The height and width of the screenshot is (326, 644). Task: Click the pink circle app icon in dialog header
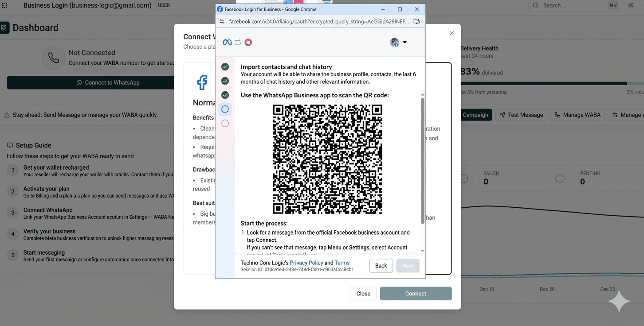click(248, 42)
